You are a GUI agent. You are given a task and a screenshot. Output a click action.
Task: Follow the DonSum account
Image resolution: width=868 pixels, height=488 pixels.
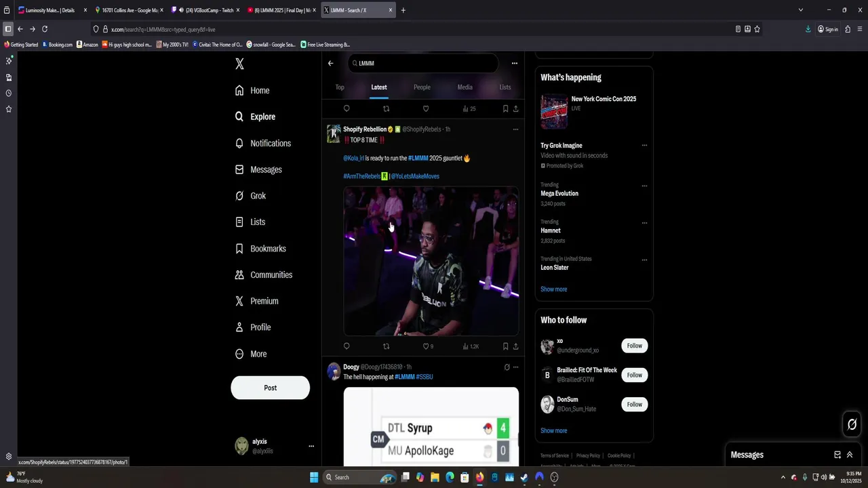pyautogui.click(x=634, y=405)
